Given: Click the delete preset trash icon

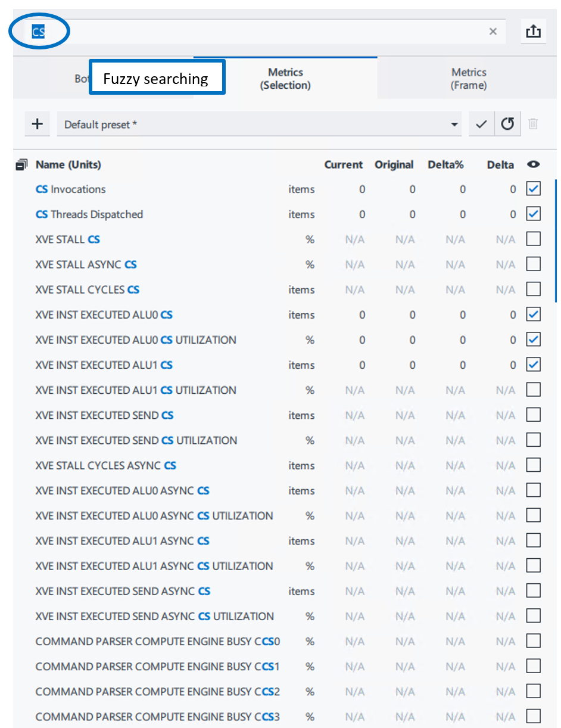Looking at the screenshot, I should (533, 124).
